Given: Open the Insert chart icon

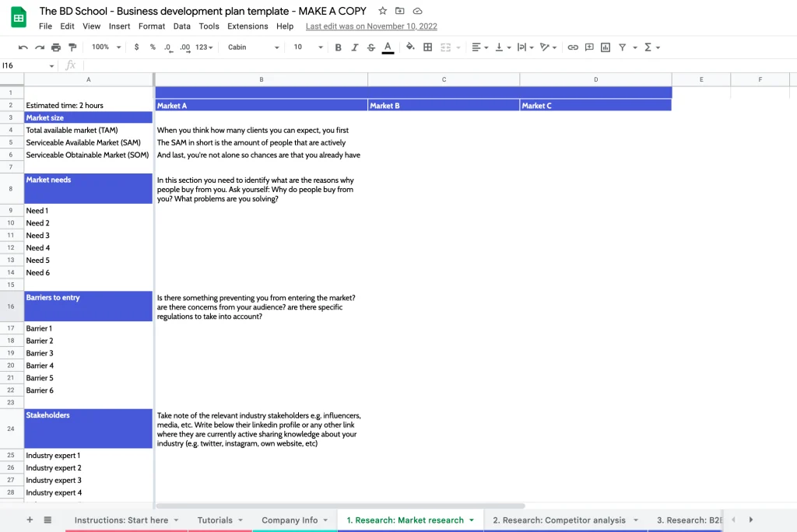Looking at the screenshot, I should coord(605,47).
